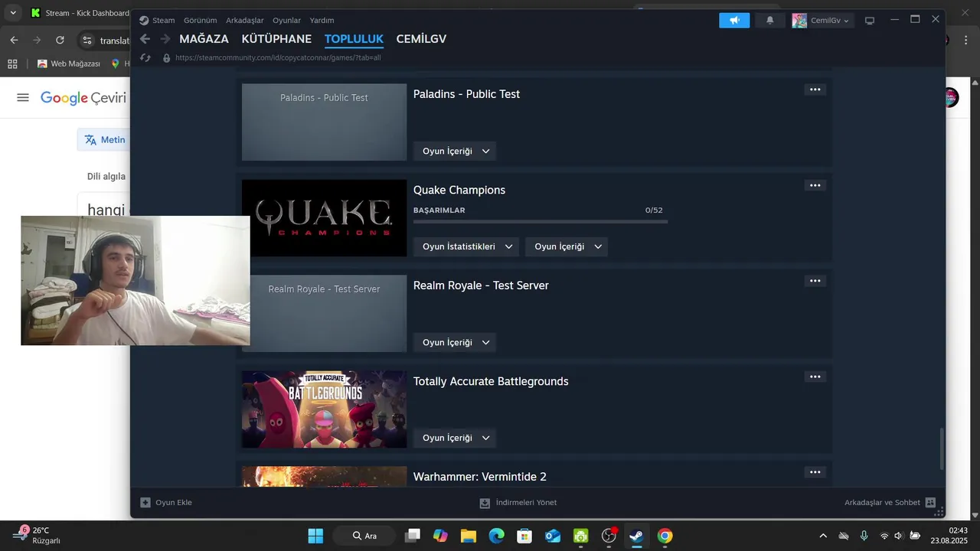980x551 pixels.
Task: Open File Explorer from the taskbar
Action: (x=469, y=536)
